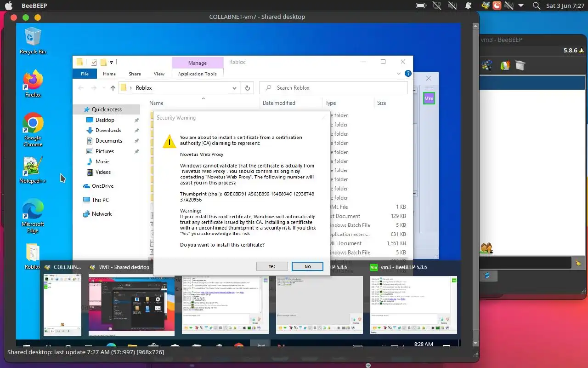Open Documents in the navigation pane

point(109,141)
